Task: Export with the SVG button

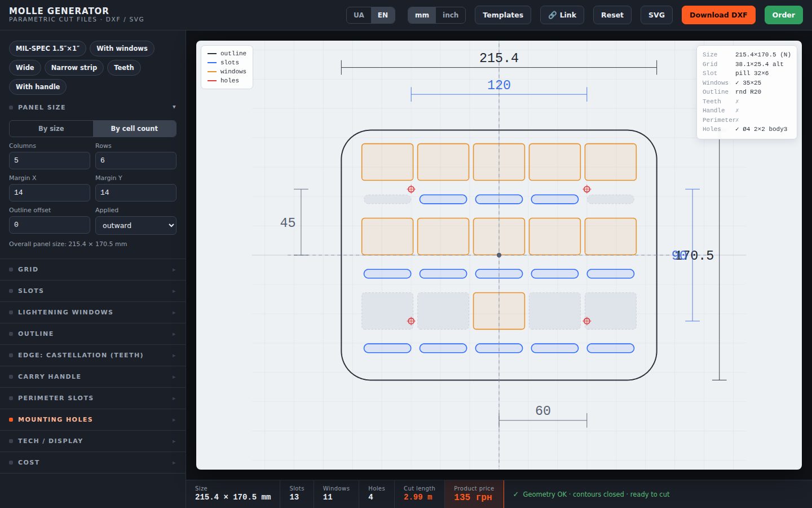Action: click(656, 15)
